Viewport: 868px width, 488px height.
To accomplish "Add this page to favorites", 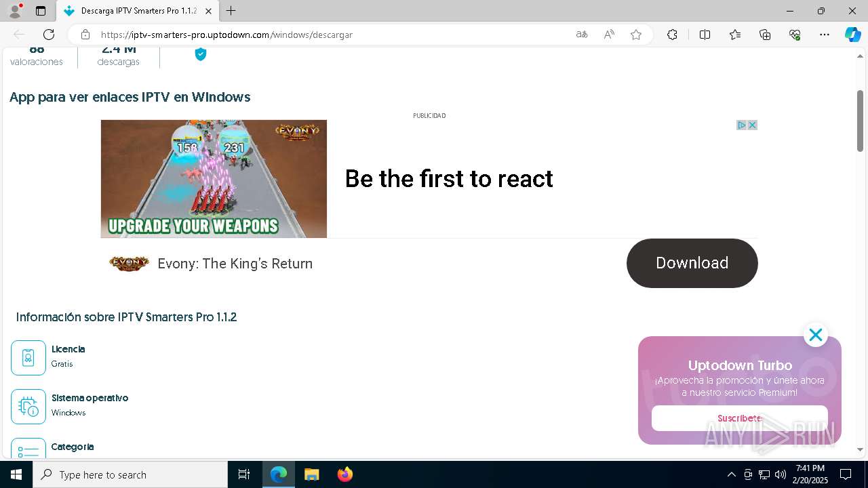I will (636, 35).
